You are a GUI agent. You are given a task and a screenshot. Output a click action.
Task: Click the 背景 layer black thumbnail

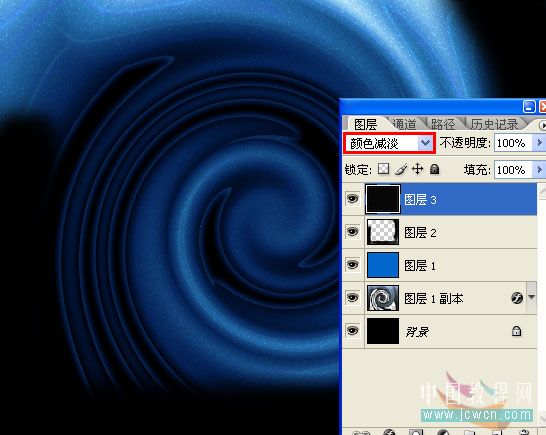coord(383,331)
